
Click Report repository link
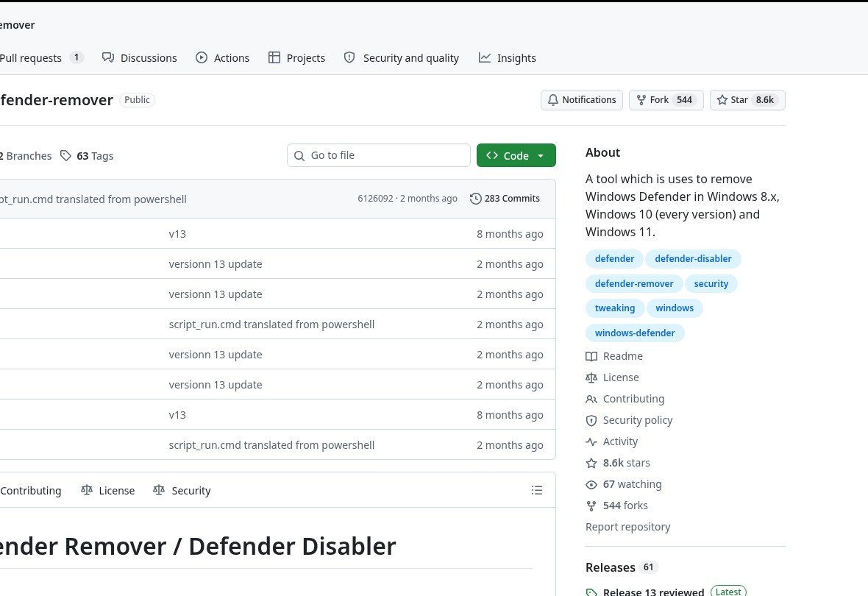click(x=627, y=527)
